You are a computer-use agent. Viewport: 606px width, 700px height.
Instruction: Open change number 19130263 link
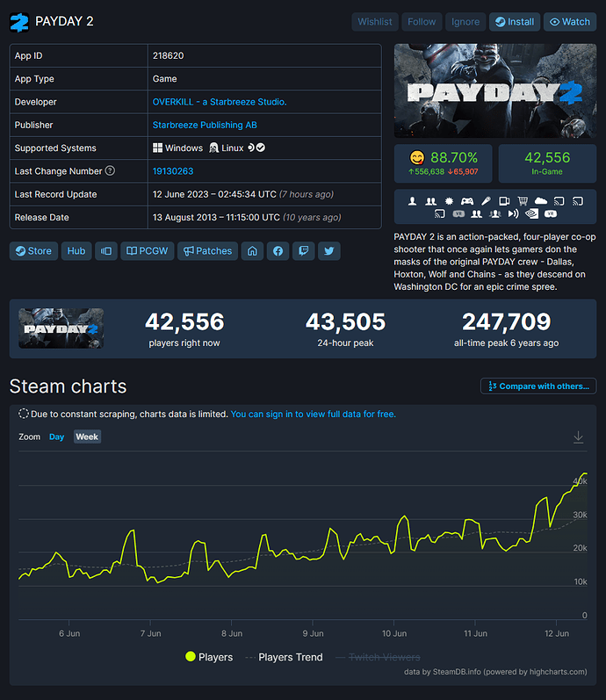click(x=173, y=171)
